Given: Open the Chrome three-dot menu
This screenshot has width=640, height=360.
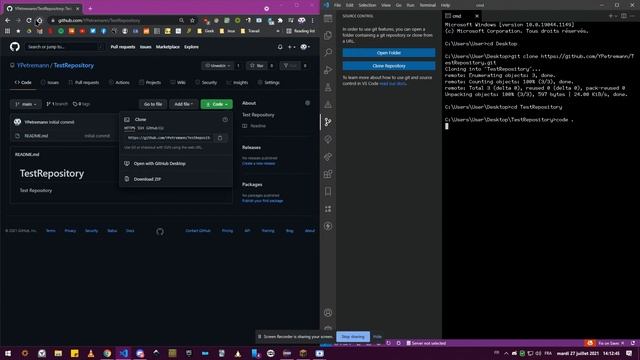Looking at the screenshot, I should click(x=313, y=20).
